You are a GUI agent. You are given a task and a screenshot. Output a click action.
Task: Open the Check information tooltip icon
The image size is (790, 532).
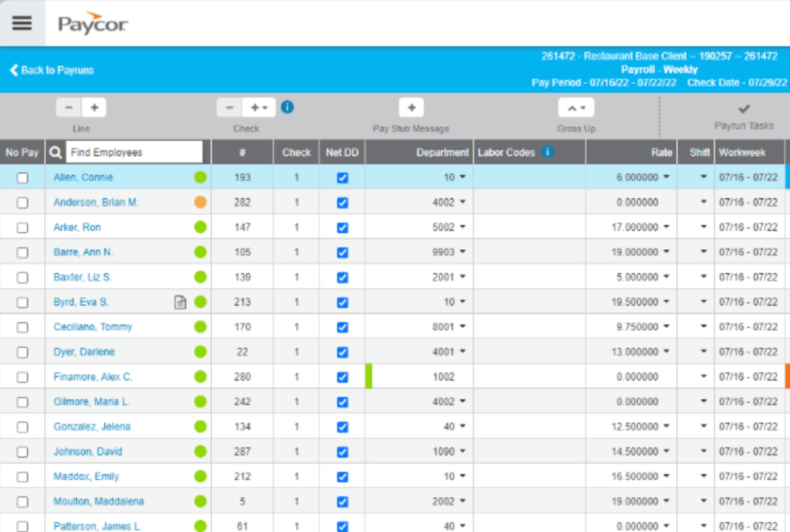pos(286,107)
